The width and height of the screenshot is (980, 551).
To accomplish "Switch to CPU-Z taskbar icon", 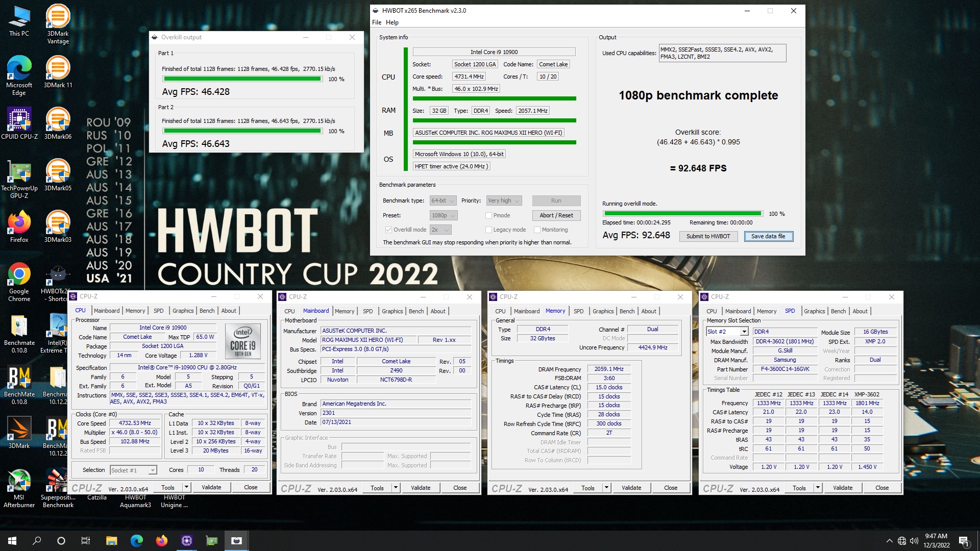I will tap(187, 541).
